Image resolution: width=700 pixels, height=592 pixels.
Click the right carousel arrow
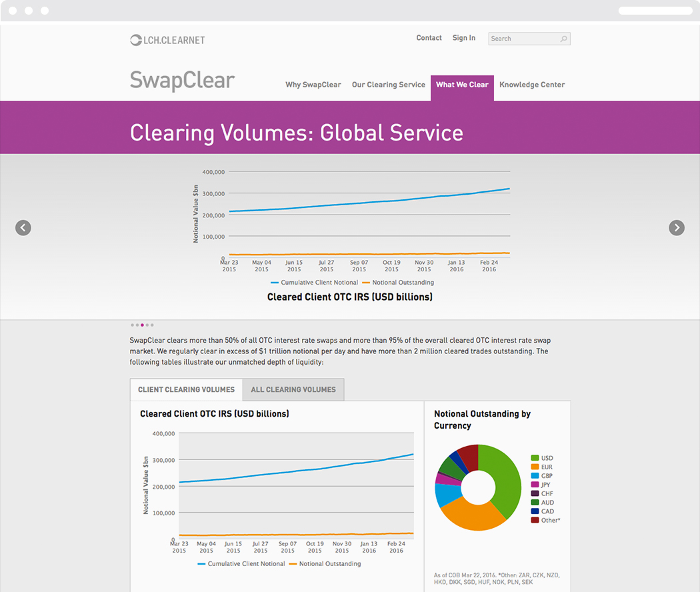(x=677, y=228)
